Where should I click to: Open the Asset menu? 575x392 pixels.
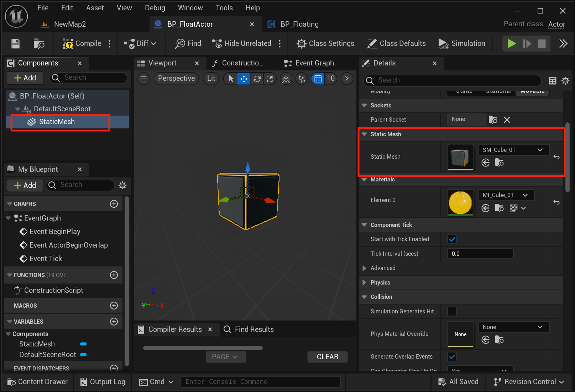[95, 8]
